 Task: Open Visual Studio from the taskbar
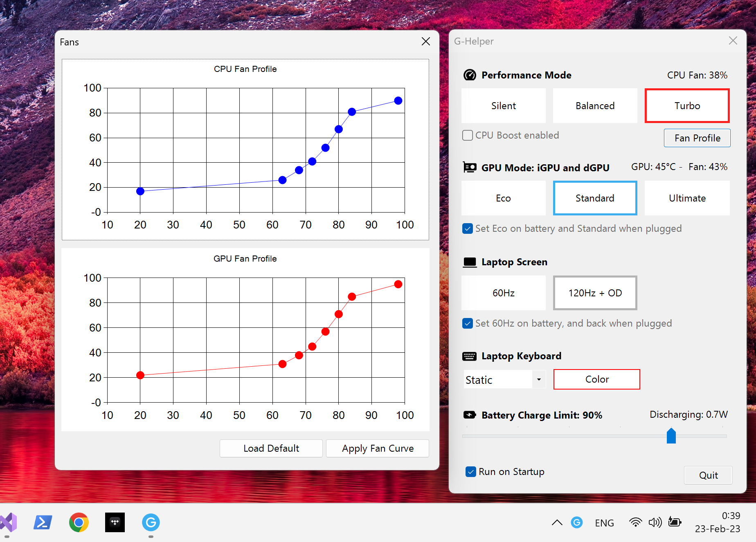pyautogui.click(x=8, y=522)
